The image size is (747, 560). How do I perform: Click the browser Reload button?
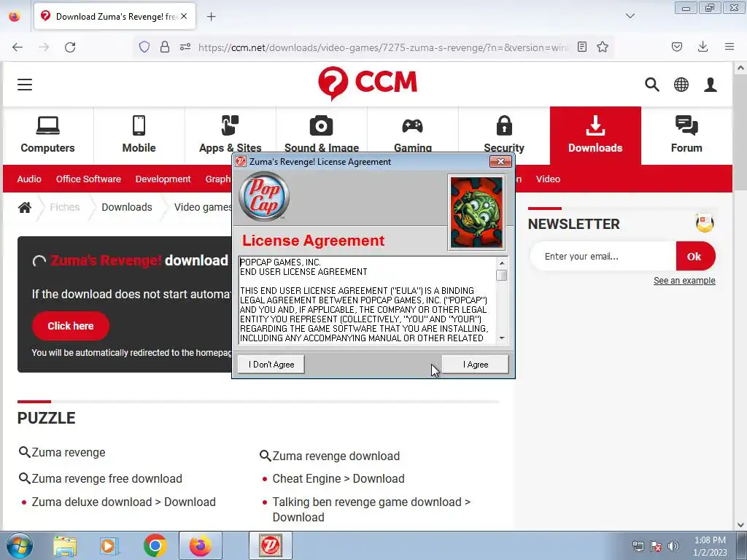tap(70, 47)
